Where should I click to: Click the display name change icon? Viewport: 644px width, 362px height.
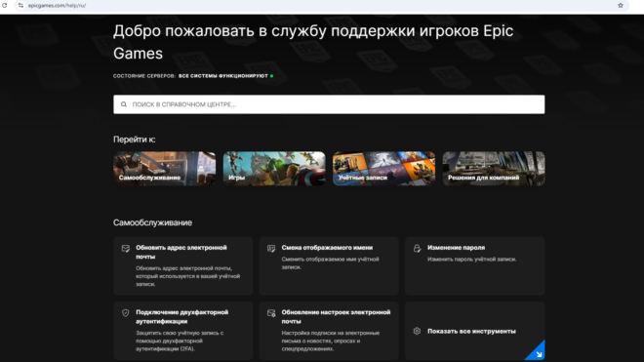click(x=271, y=248)
